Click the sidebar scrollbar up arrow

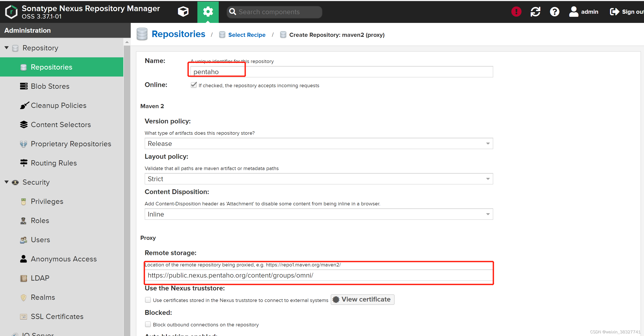[127, 42]
